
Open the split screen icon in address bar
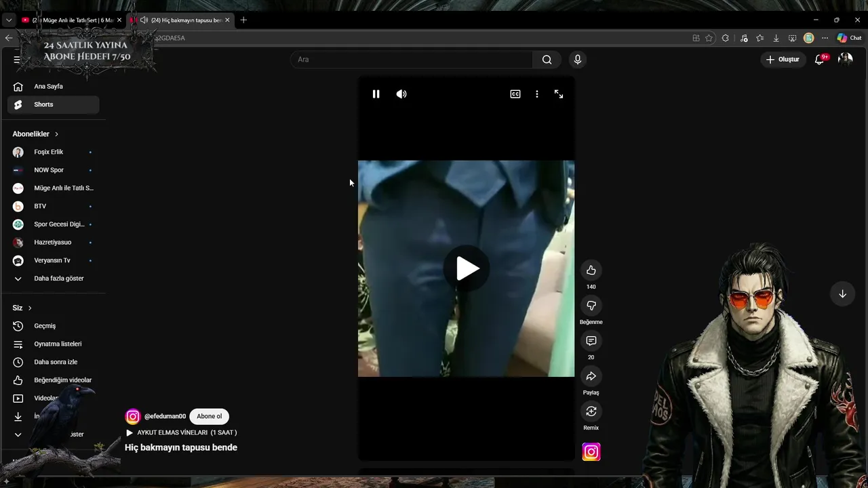(696, 38)
